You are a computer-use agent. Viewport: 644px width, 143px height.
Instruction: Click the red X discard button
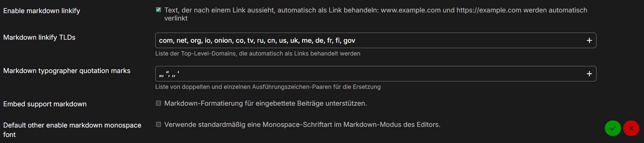(631, 128)
